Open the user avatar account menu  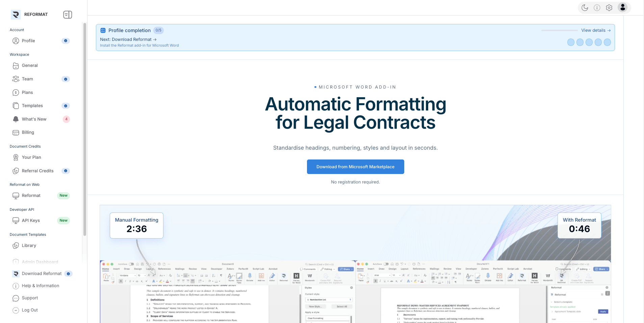coord(623,7)
